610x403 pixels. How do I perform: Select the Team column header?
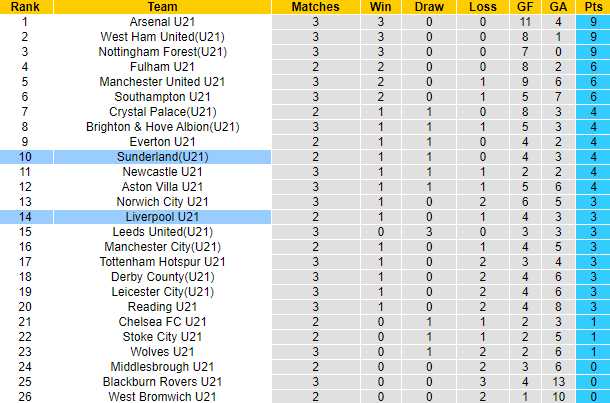tap(163, 6)
